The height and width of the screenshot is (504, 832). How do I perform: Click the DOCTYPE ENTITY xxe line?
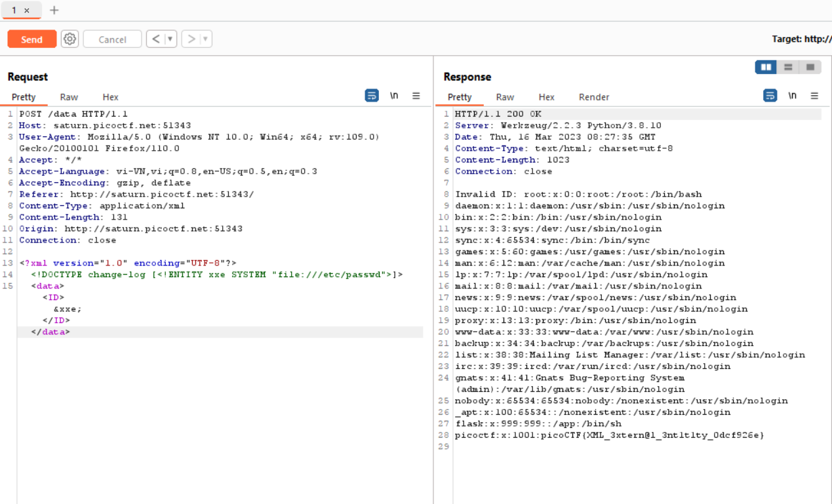pos(216,275)
